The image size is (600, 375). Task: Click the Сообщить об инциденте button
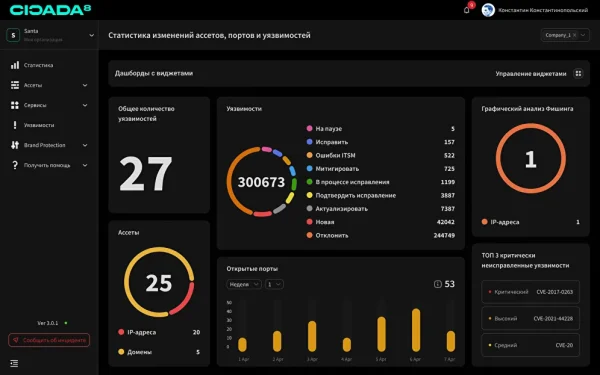[x=49, y=340]
